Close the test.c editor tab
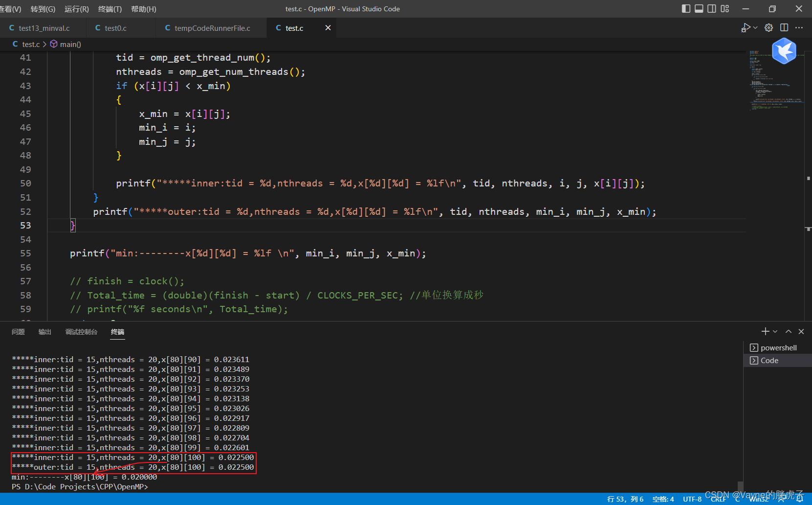This screenshot has height=505, width=812. coord(328,28)
